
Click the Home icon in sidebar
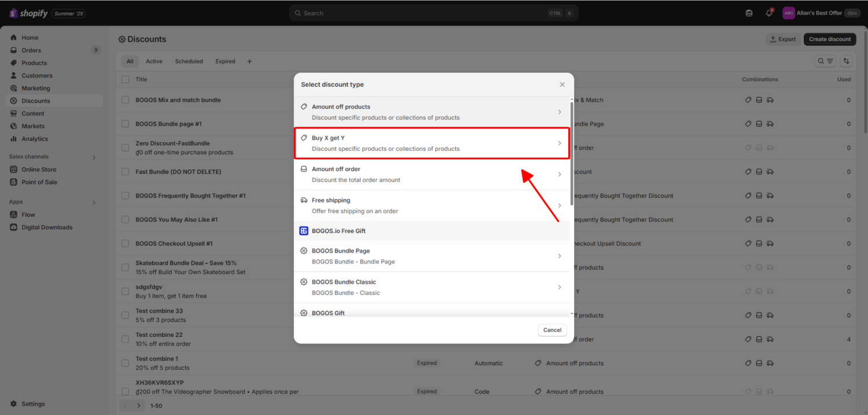pyautogui.click(x=14, y=38)
